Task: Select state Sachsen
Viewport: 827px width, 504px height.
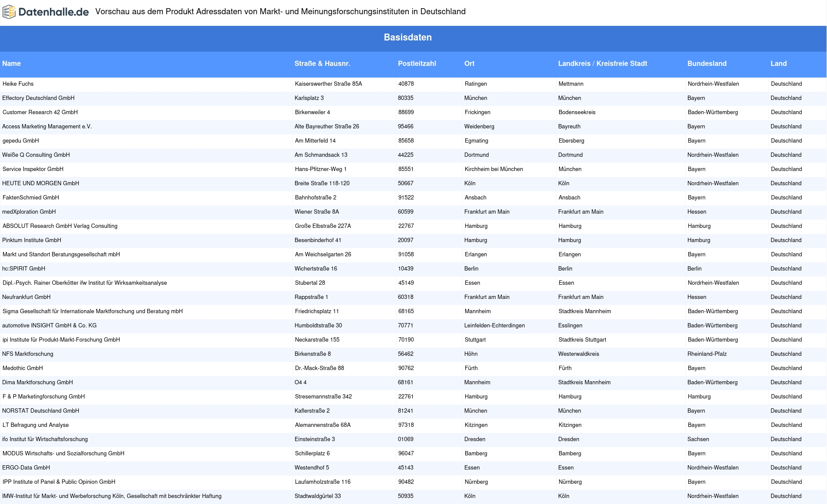Action: (x=698, y=439)
